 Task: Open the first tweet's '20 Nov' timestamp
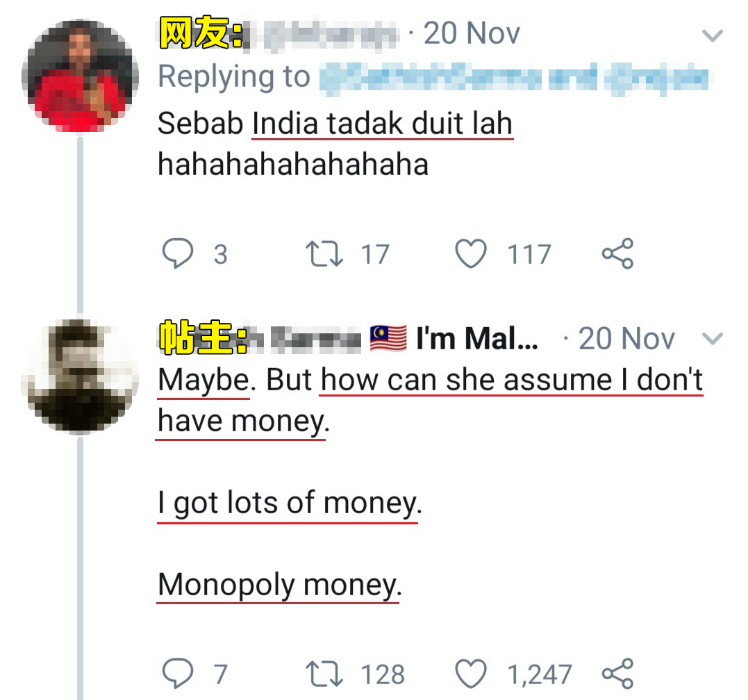point(472,33)
